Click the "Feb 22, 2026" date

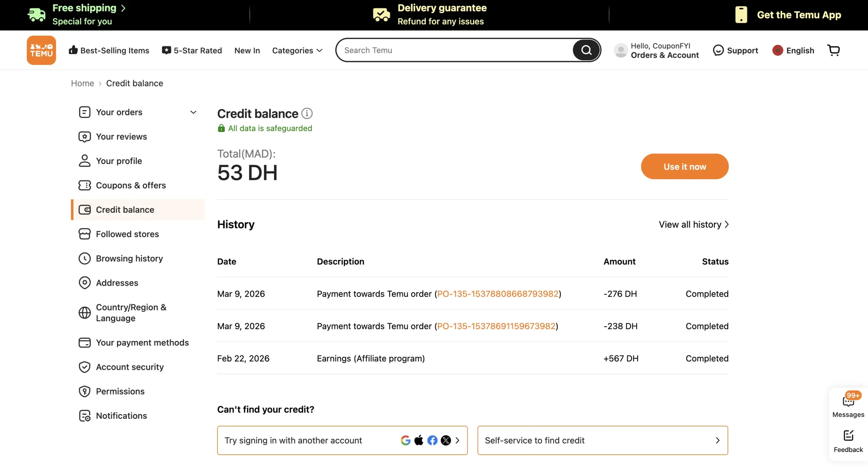click(243, 358)
